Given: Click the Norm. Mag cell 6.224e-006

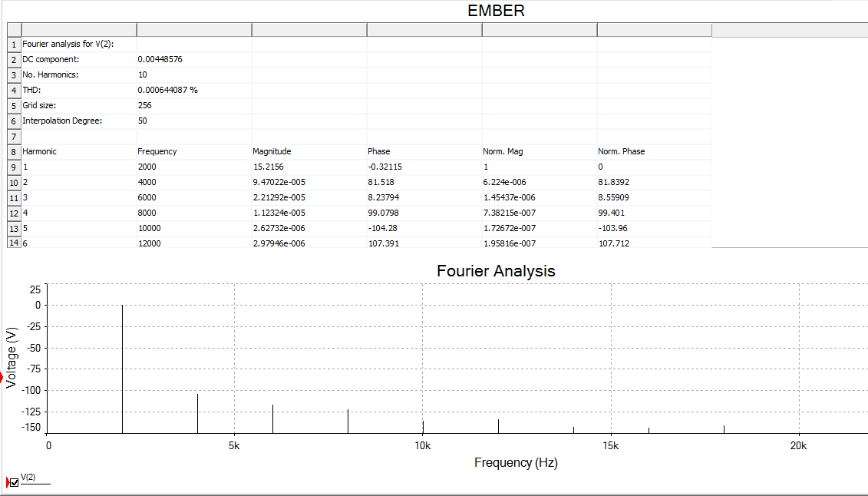Looking at the screenshot, I should tap(540, 182).
